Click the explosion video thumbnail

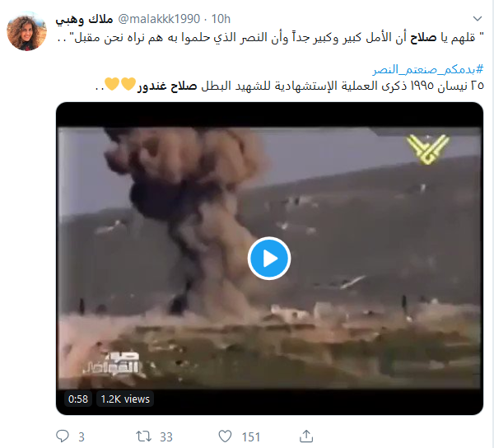pos(269,259)
